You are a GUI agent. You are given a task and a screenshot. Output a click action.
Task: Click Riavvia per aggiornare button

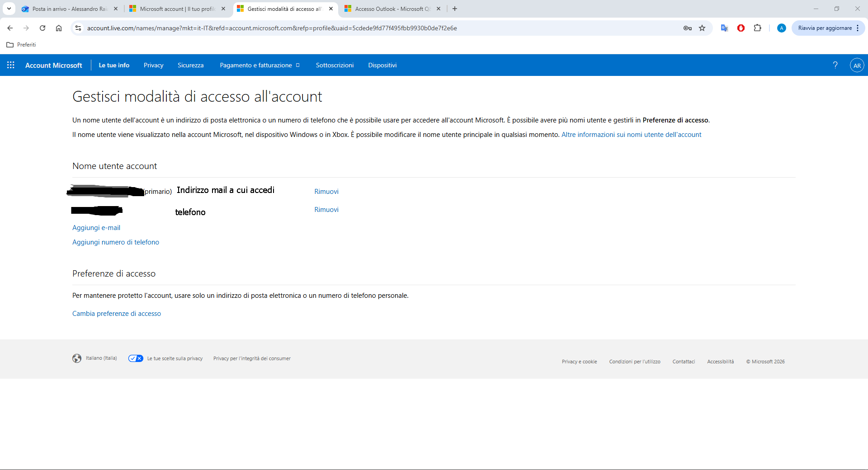pos(825,28)
